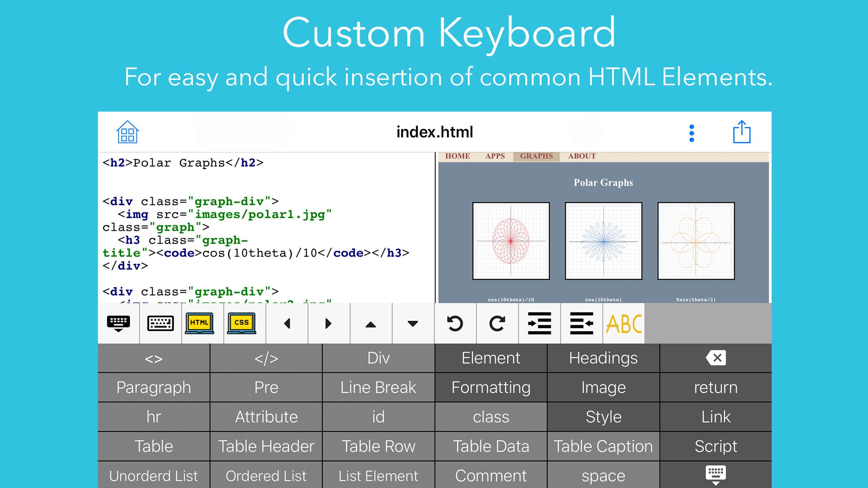Select the HTML keyboard mode icon

click(199, 323)
